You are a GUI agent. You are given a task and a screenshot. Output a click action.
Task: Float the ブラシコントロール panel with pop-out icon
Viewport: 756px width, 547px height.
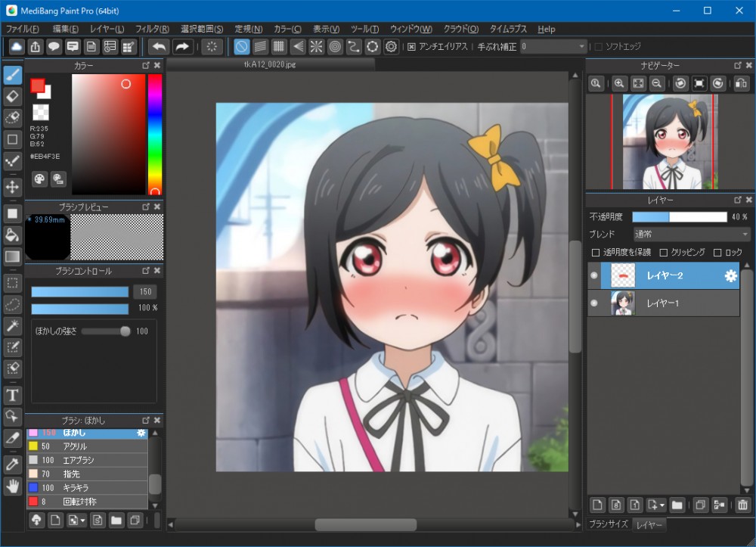146,271
